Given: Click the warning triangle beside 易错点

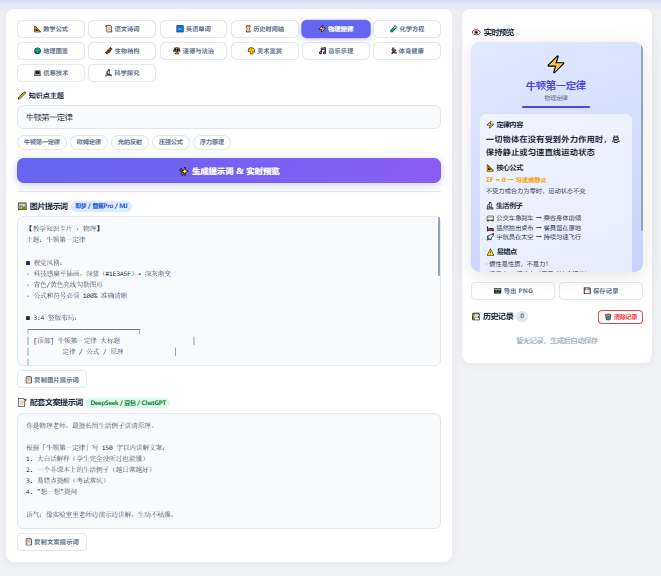Looking at the screenshot, I should [x=490, y=252].
